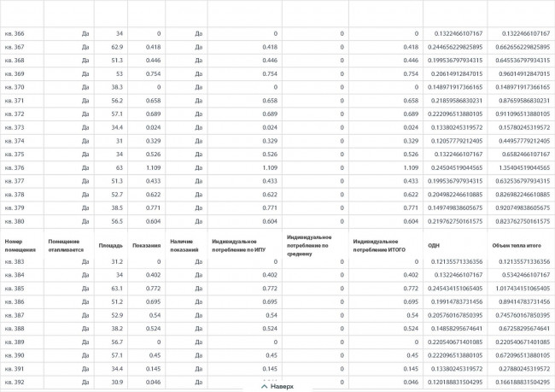Select ОДН value 0.219762750161575 for кв. 380
Screen dimensions: 555x392
pyautogui.click(x=455, y=221)
